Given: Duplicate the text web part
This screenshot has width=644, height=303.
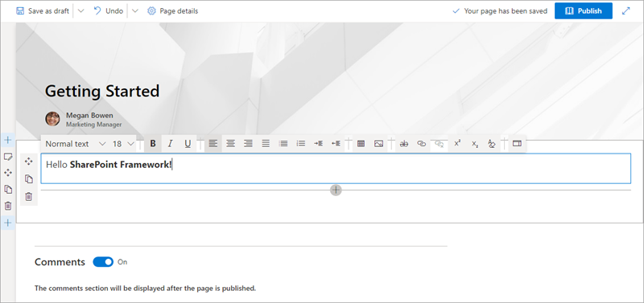Looking at the screenshot, I should tap(28, 179).
